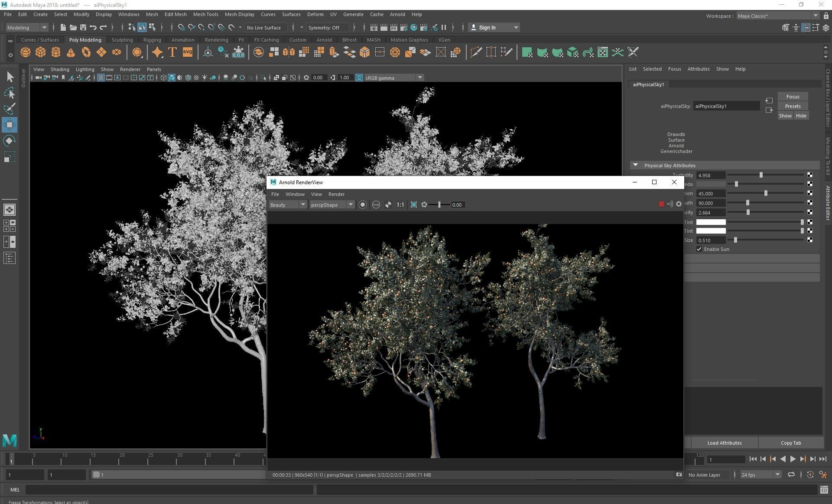Open the Render menu in RenderView
832x504 pixels.
336,194
